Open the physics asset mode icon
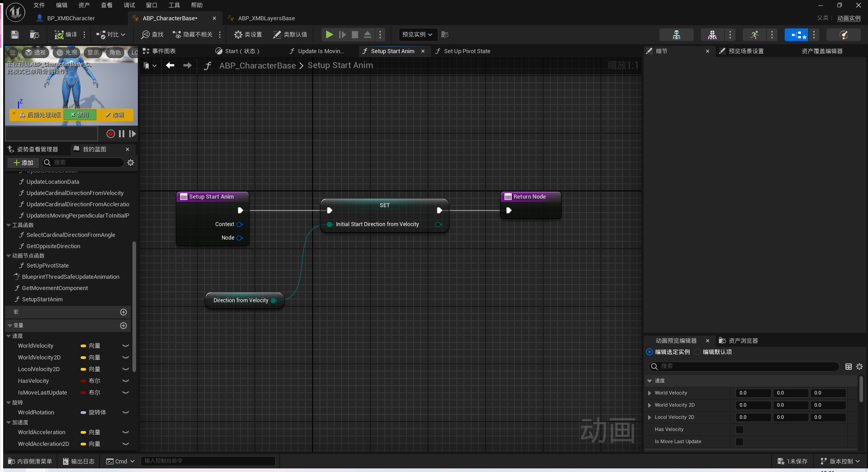 (x=844, y=35)
